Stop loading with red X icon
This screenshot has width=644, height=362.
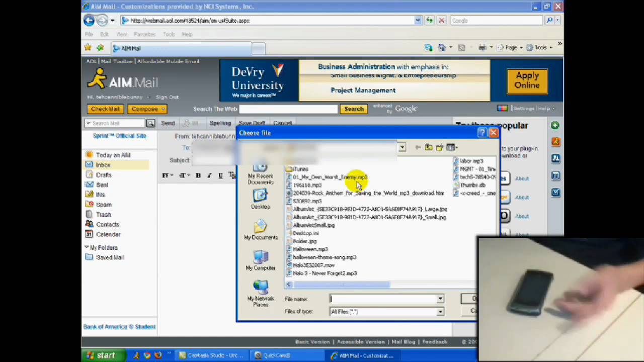441,21
